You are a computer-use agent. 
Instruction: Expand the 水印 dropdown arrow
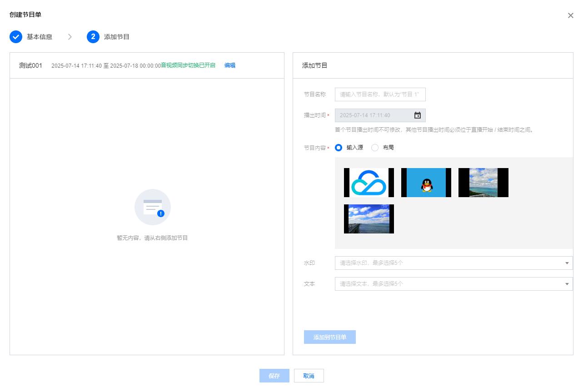pyautogui.click(x=567, y=263)
